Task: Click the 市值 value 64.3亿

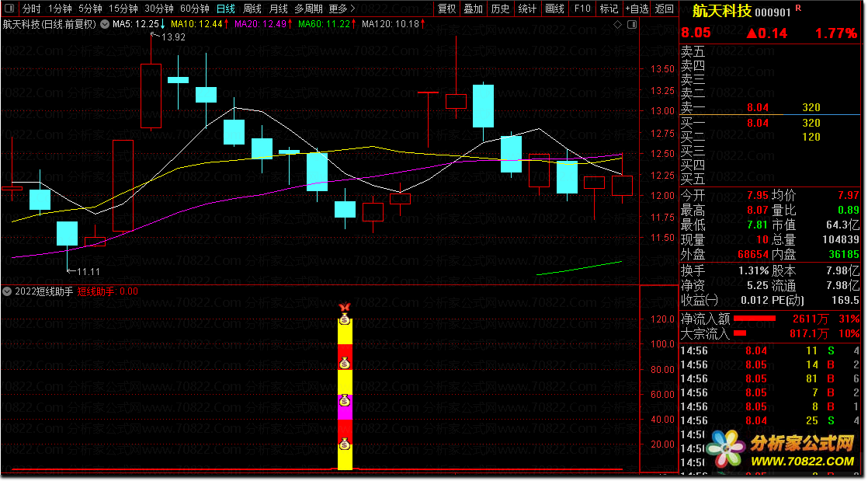Action: 842,225
